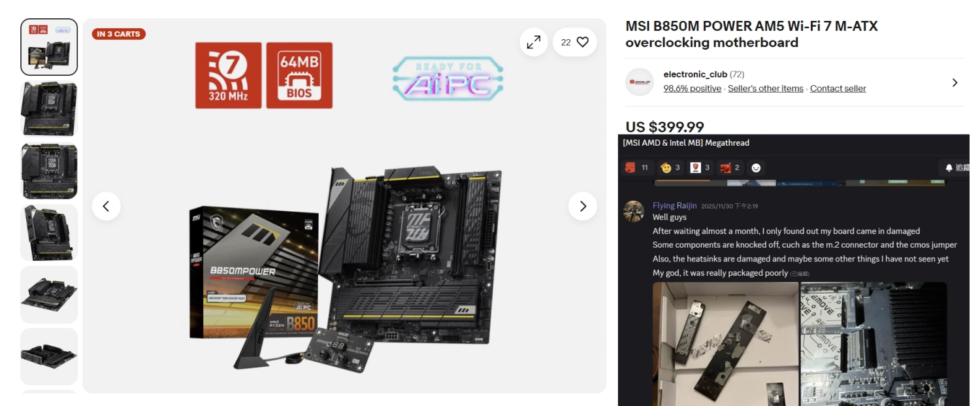The height and width of the screenshot is (406, 980).
Task: Add listing to watchlist via heart icon
Action: pos(575,42)
